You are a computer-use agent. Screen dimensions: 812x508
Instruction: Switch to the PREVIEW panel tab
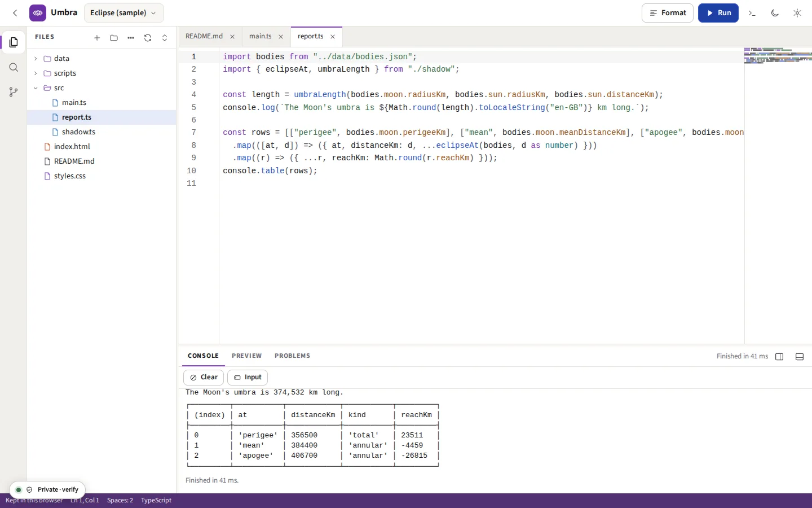247,356
